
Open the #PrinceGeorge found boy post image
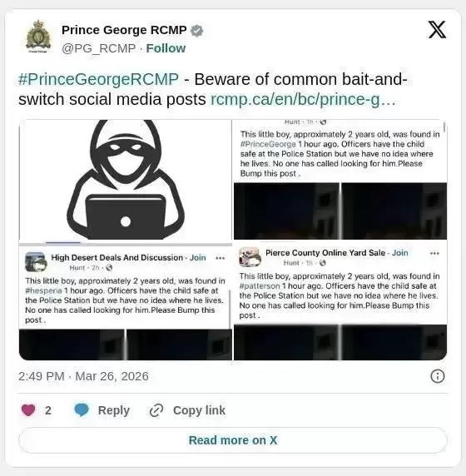tap(340, 180)
